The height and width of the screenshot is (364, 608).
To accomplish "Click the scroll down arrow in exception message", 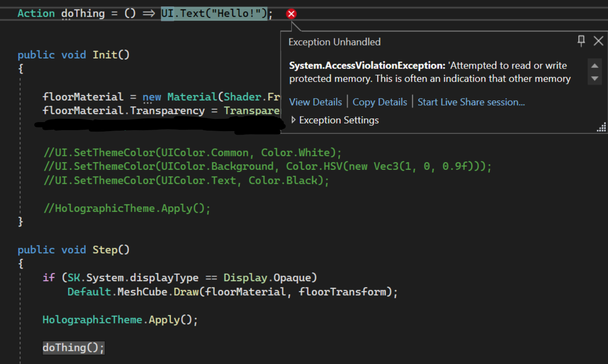I will click(x=594, y=77).
